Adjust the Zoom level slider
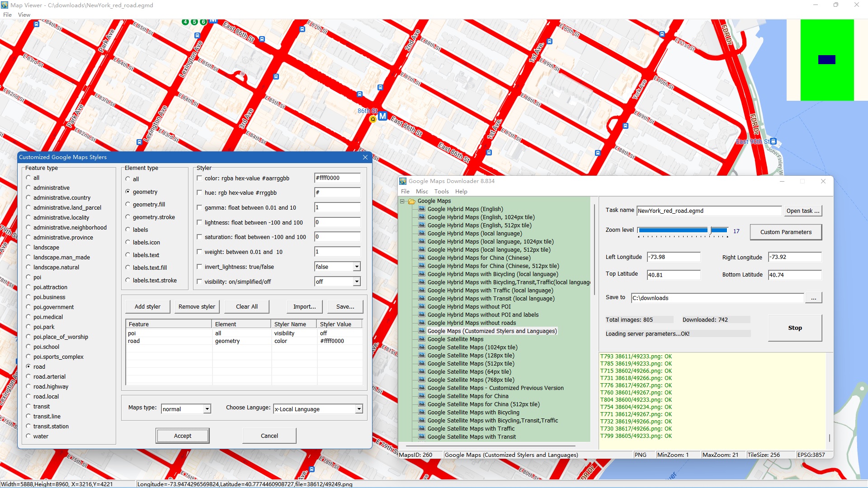The image size is (868, 488). 710,230
